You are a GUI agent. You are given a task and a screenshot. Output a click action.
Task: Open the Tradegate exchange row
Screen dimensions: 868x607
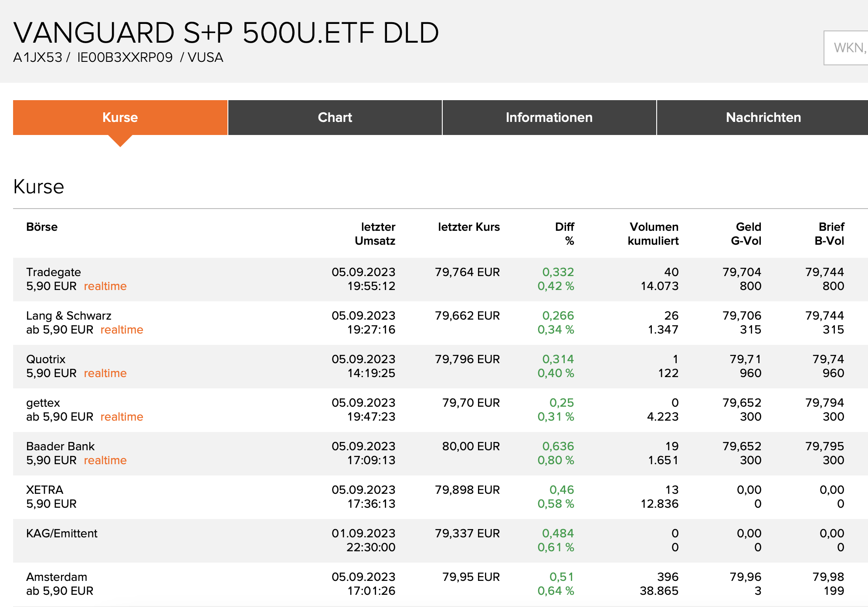[x=54, y=272]
